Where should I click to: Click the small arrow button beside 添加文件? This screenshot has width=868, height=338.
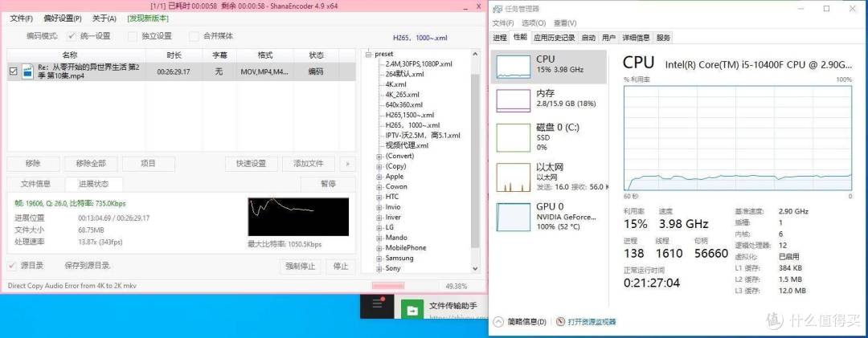pos(348,164)
